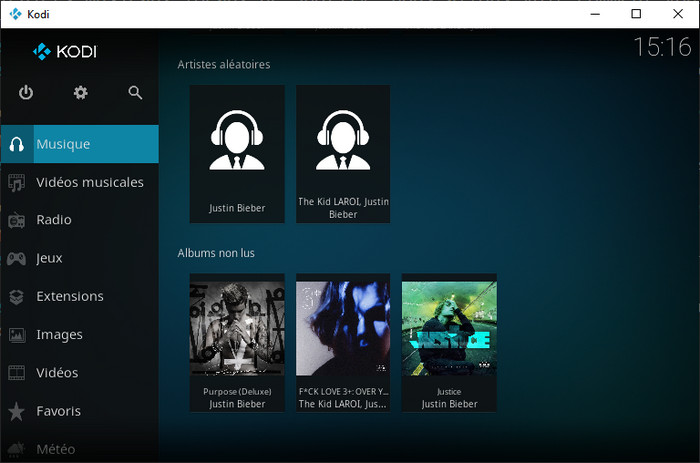700x463 pixels.
Task: Maximize the Kodi window
Action: pyautogui.click(x=636, y=14)
